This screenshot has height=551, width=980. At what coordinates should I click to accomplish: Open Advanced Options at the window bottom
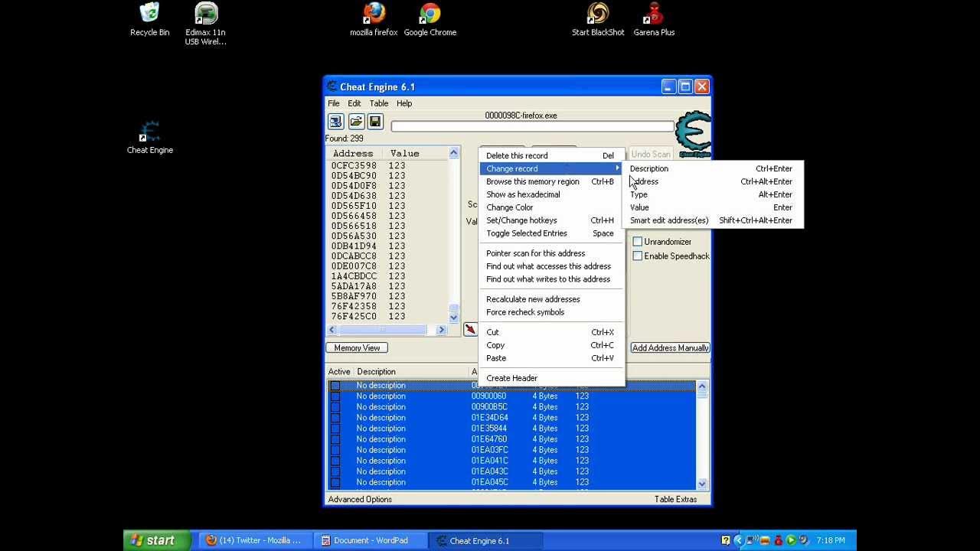(360, 500)
